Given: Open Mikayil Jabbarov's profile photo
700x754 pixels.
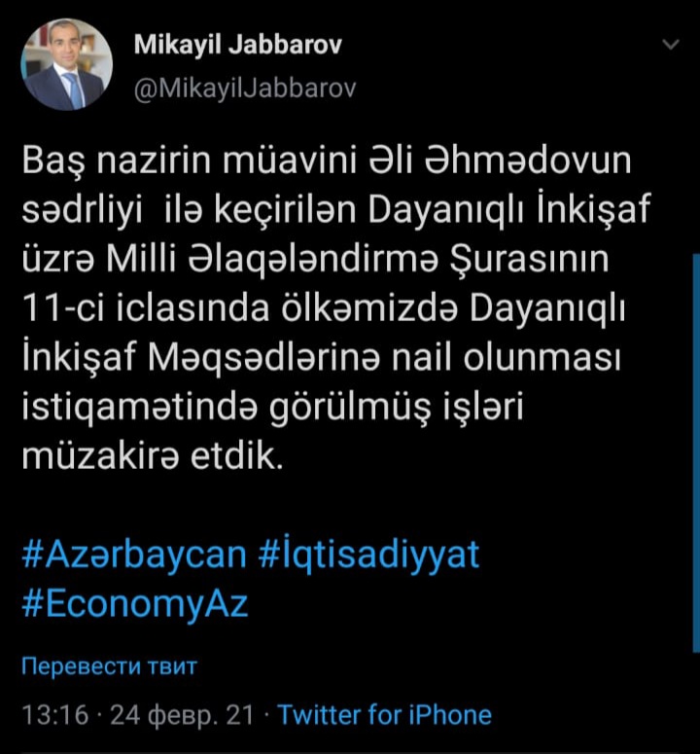Looking at the screenshot, I should tap(66, 64).
